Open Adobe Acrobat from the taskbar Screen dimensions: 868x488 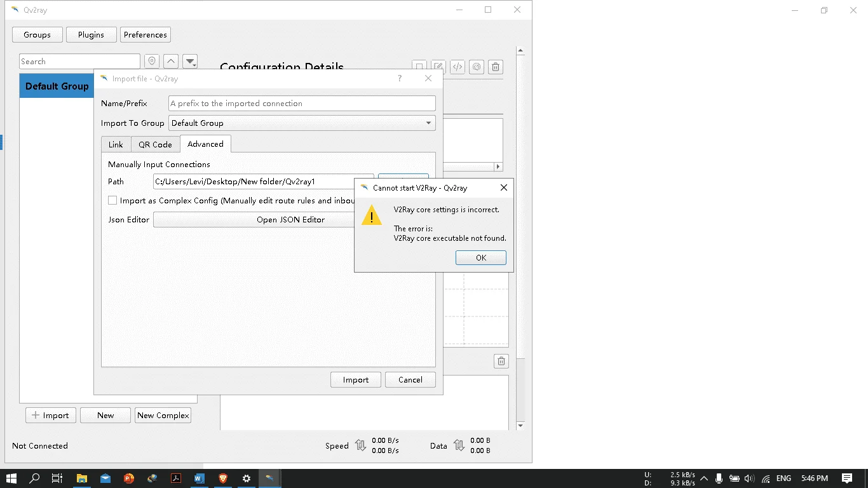click(176, 478)
